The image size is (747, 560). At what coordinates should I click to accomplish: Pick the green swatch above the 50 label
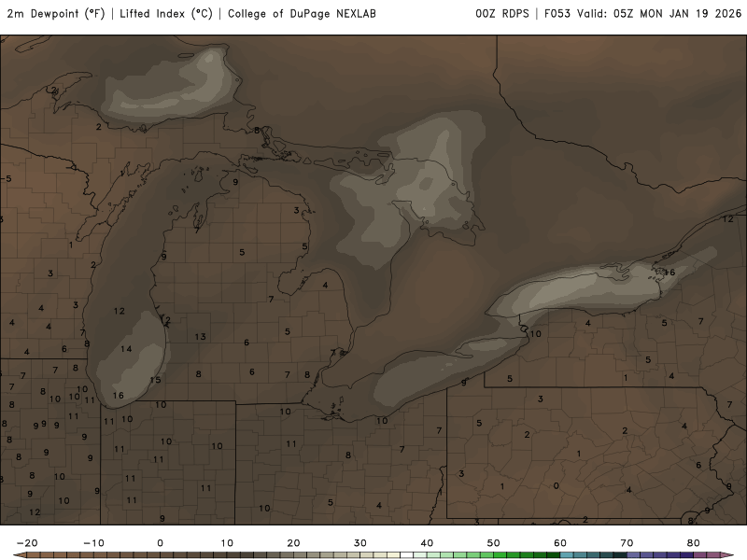pyautogui.click(x=500, y=555)
